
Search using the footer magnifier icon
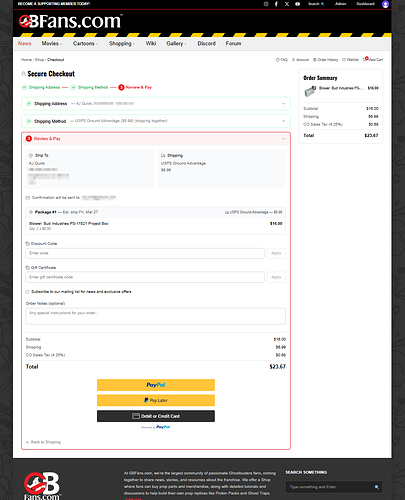[377, 487]
